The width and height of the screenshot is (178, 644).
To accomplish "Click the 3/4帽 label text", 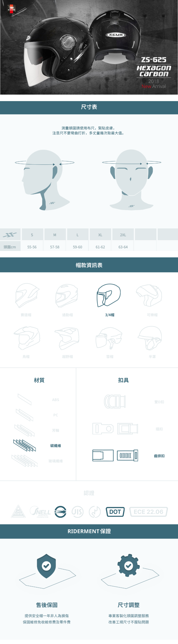I will point(110,315).
